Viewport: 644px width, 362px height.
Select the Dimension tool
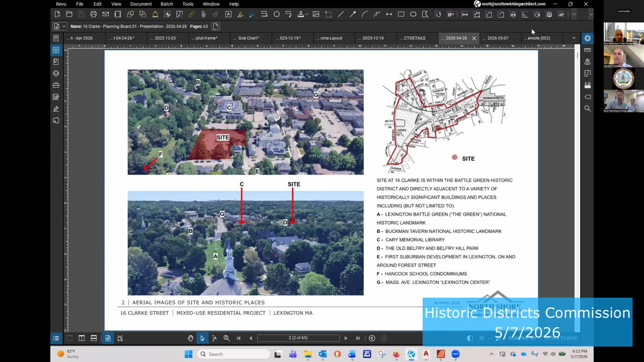pos(389,14)
